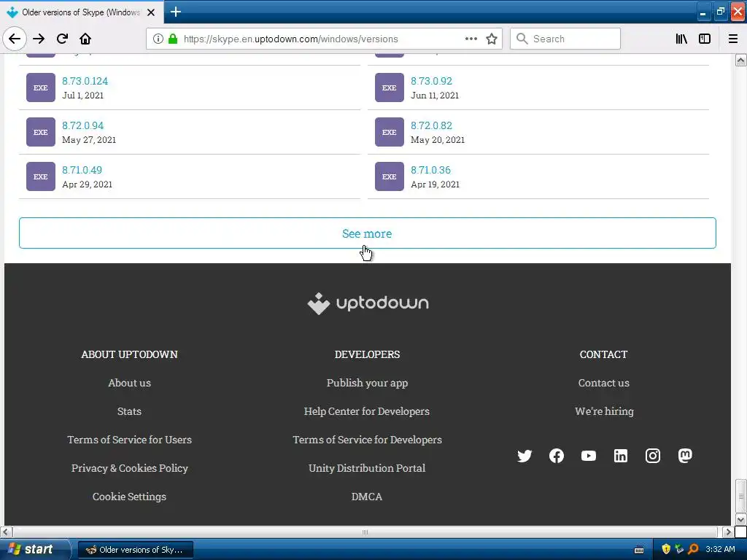Click the Uptodown footer logo
The width and height of the screenshot is (747, 560).
[x=368, y=303]
